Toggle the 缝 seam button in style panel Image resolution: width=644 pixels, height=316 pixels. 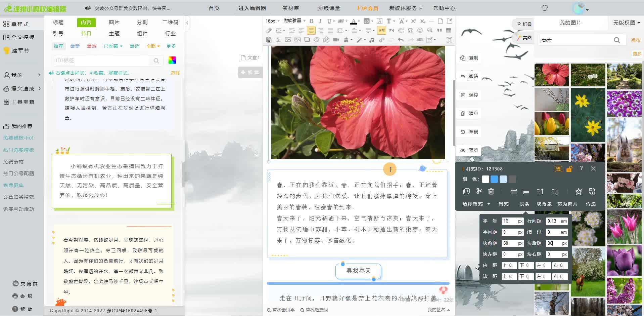tap(558, 169)
